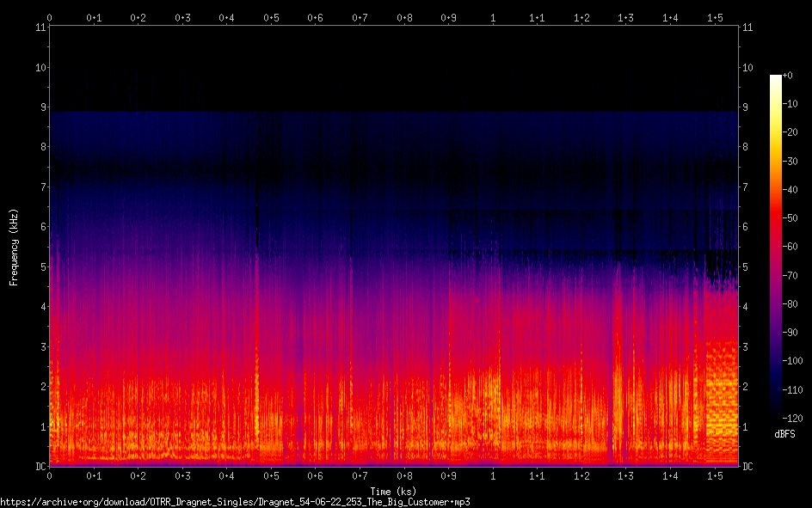
Task: Click the DC label on right frequency axis
Action: pyautogui.click(x=748, y=467)
